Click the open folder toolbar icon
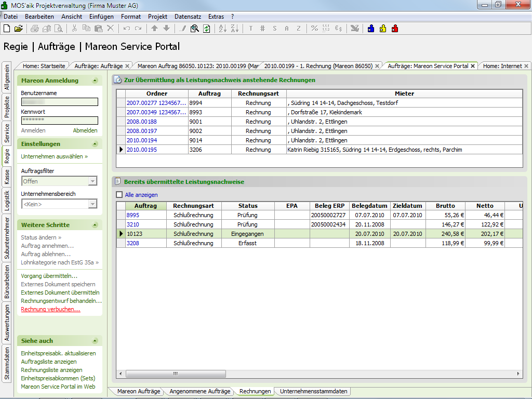The image size is (532, 399). [x=19, y=29]
